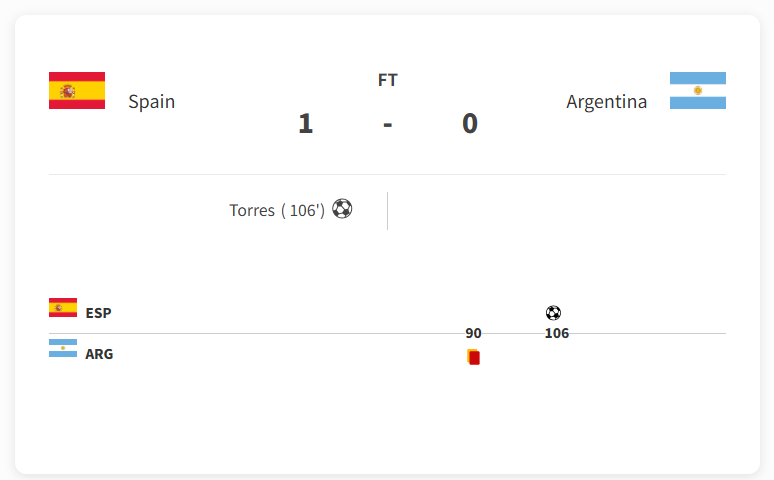Click the soccer ball beside Torres goal
The width and height of the screenshot is (774, 480).
point(342,208)
